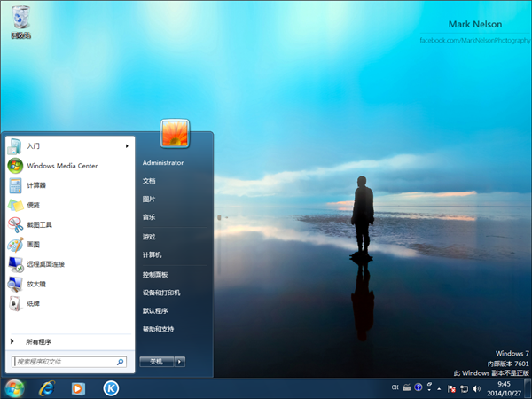The width and height of the screenshot is (532, 399).
Task: Open Windows Media Center from Start menu
Action: pyautogui.click(x=61, y=166)
